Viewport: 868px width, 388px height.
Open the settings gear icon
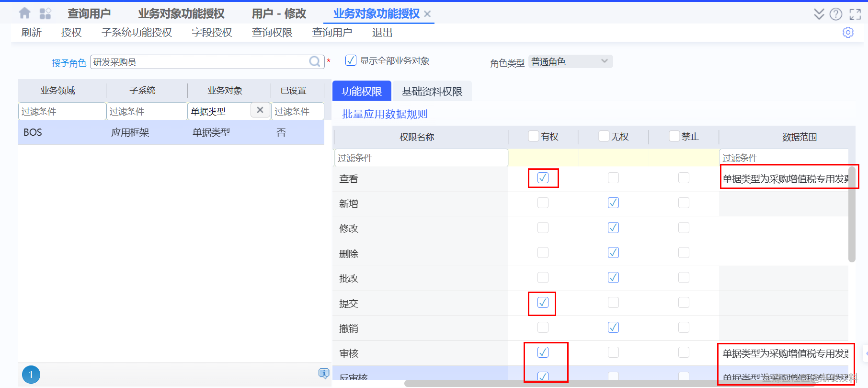tap(848, 32)
